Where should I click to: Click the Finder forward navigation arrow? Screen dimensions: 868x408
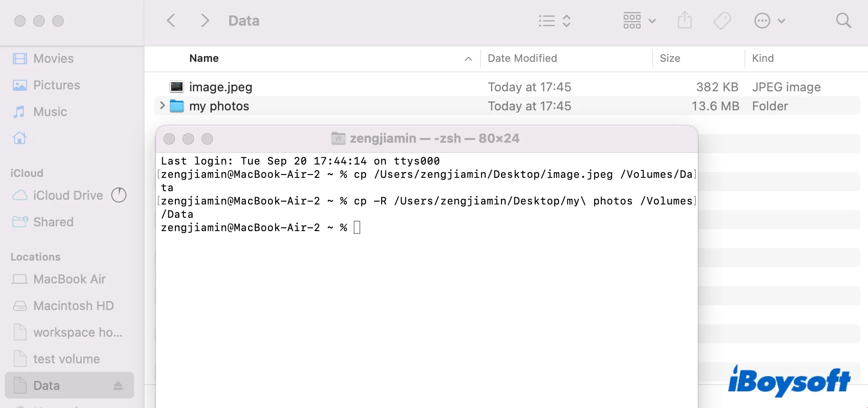pyautogui.click(x=205, y=21)
